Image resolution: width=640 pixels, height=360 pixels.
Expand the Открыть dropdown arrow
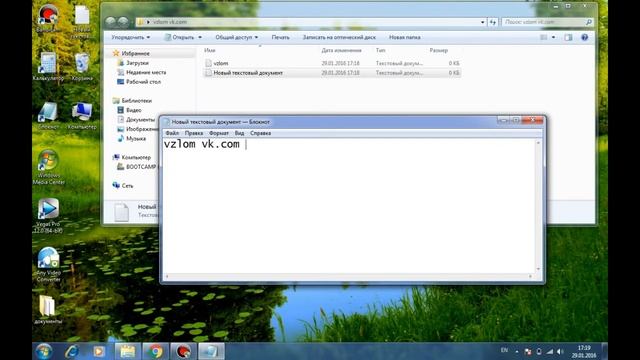[200, 37]
